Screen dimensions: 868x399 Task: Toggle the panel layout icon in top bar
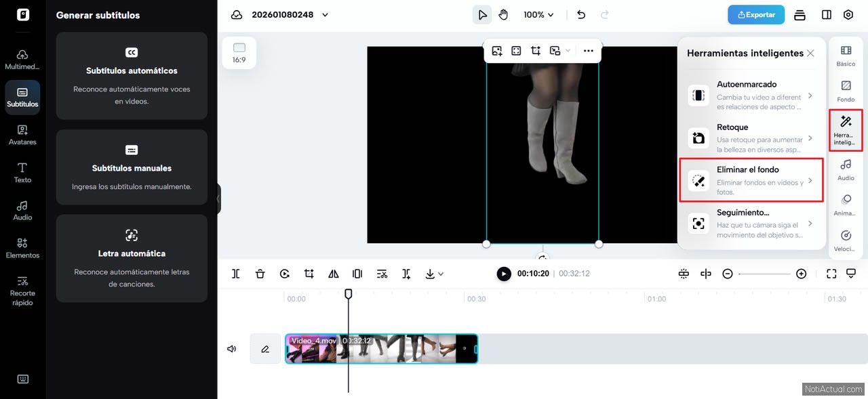827,15
